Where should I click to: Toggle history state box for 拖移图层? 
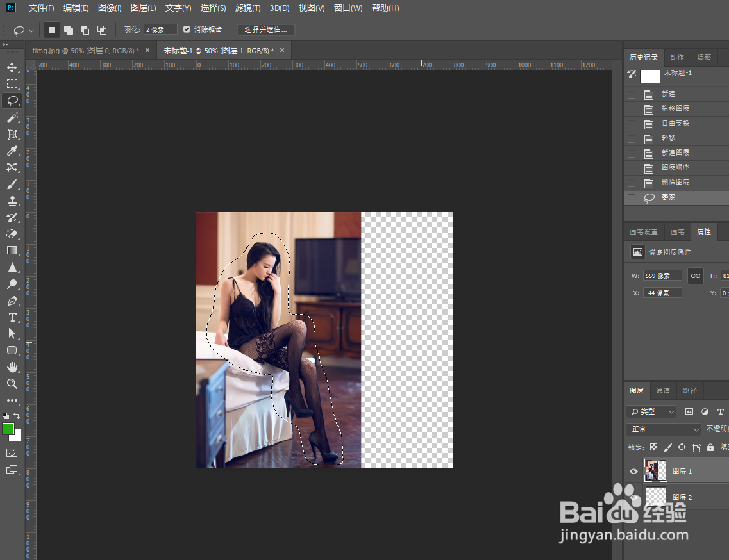pyautogui.click(x=632, y=109)
